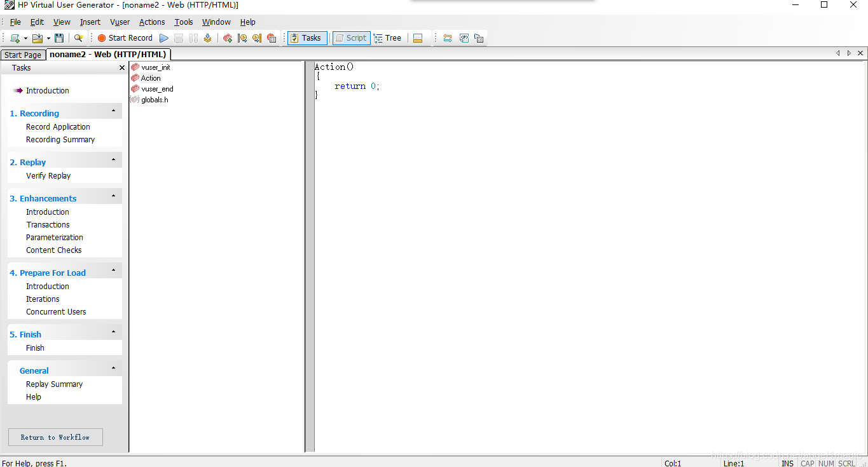Click the Open Script folder icon
868x467 pixels.
coord(38,38)
